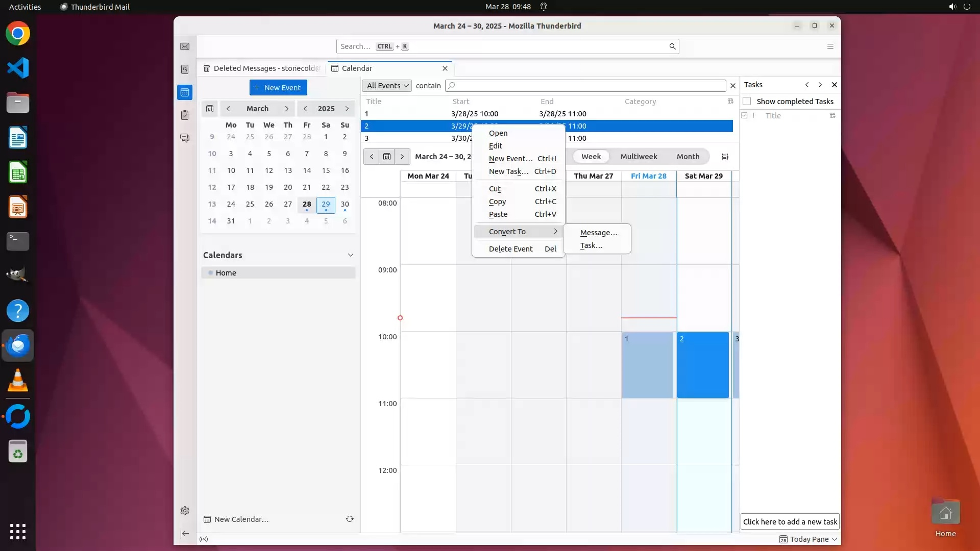The width and height of the screenshot is (980, 551).
Task: Enable Show completed Tasks checkbox
Action: click(747, 101)
